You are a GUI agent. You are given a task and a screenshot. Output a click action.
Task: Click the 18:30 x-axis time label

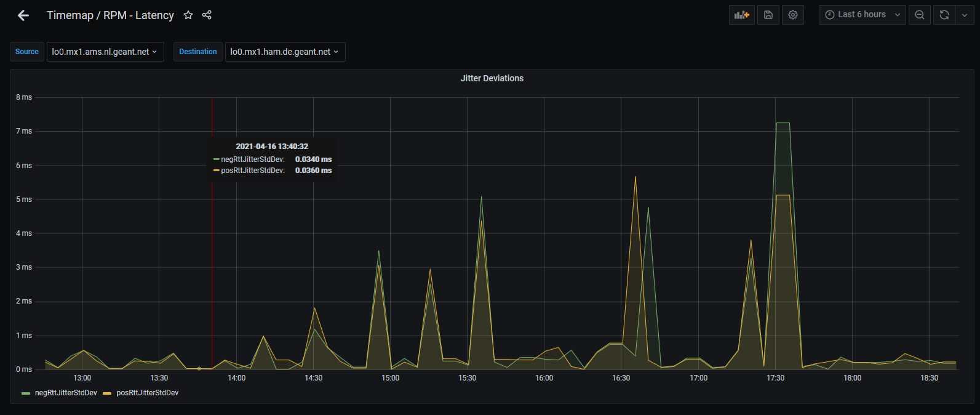click(x=929, y=378)
